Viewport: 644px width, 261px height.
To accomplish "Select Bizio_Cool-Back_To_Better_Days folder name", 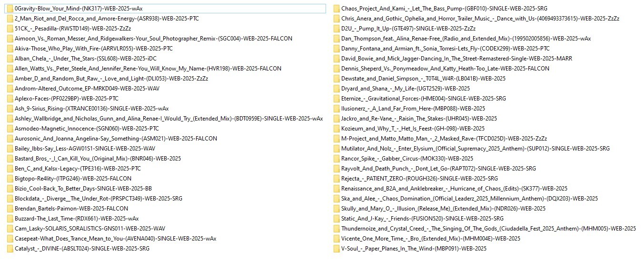I will pyautogui.click(x=83, y=189).
